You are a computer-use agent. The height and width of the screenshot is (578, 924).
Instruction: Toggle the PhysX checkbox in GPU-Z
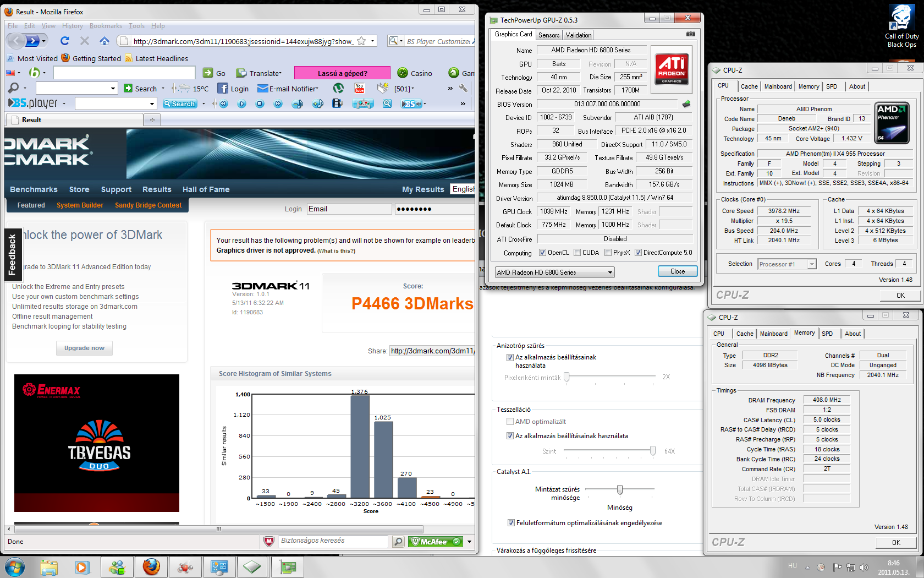click(x=608, y=253)
